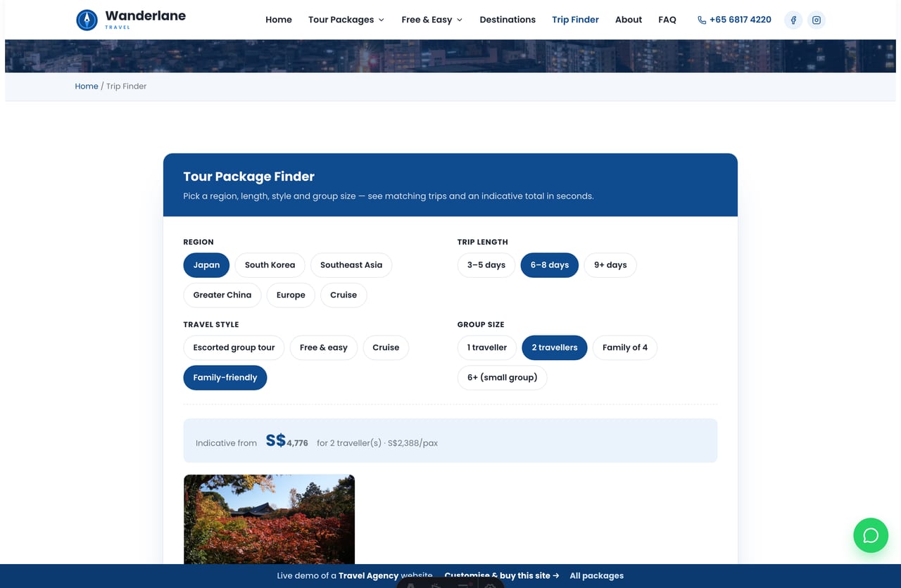901x588 pixels.
Task: Click the All packages footer link
Action: pos(597,575)
